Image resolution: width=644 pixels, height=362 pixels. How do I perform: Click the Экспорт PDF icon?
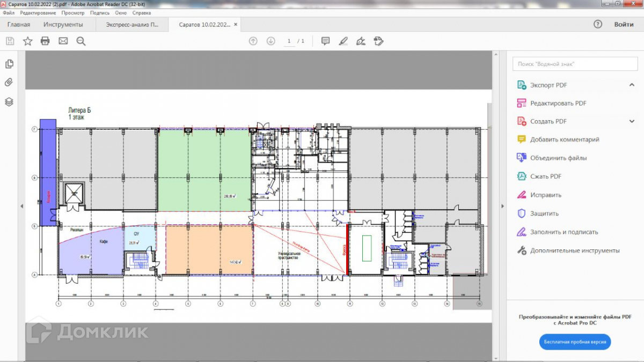pyautogui.click(x=521, y=85)
